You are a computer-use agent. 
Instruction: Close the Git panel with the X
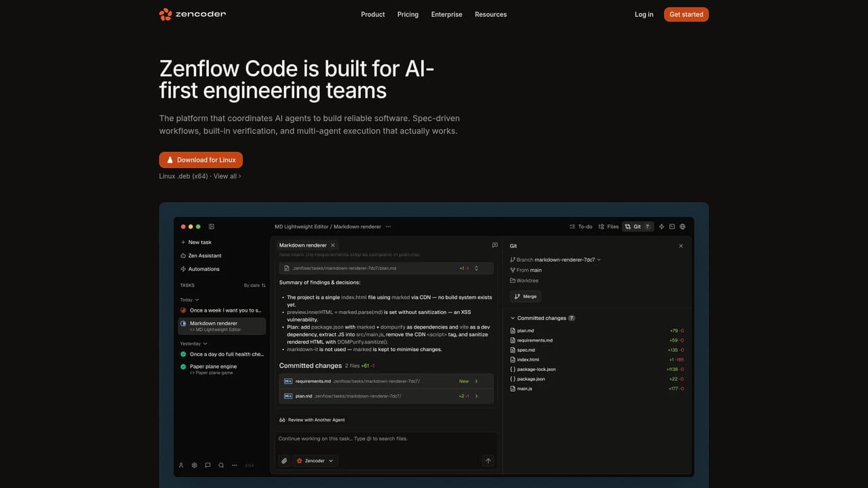(x=681, y=246)
